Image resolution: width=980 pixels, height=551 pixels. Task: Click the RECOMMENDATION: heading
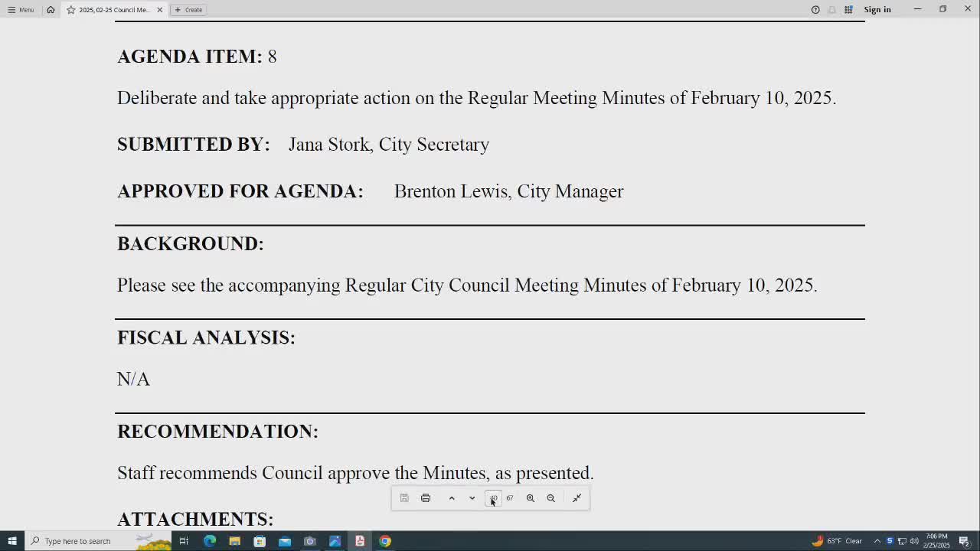(x=217, y=431)
